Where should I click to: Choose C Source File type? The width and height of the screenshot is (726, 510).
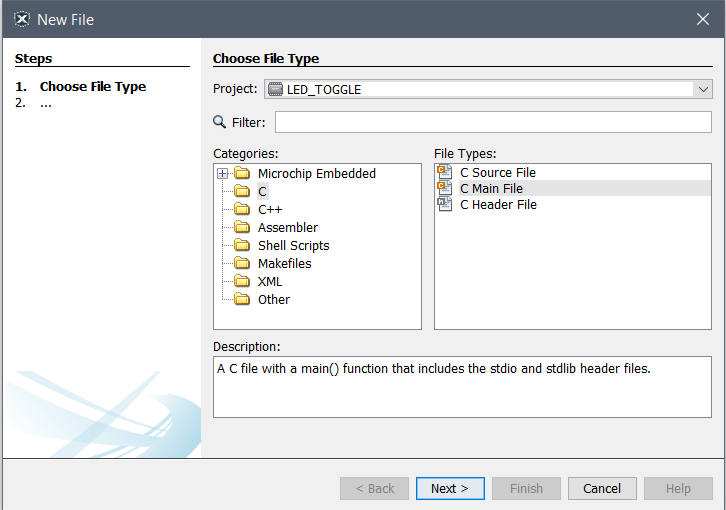pos(497,173)
